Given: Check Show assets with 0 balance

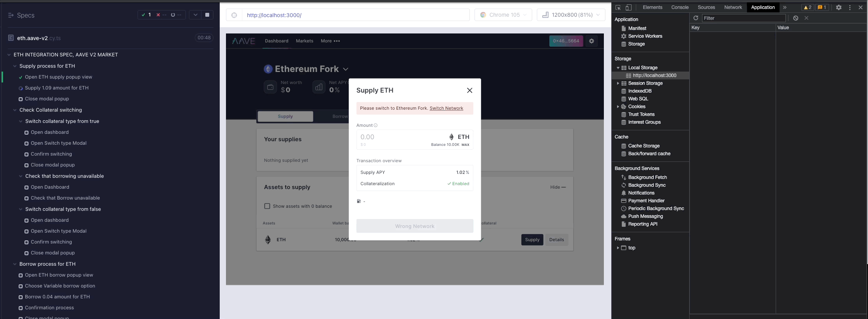Looking at the screenshot, I should pyautogui.click(x=267, y=206).
